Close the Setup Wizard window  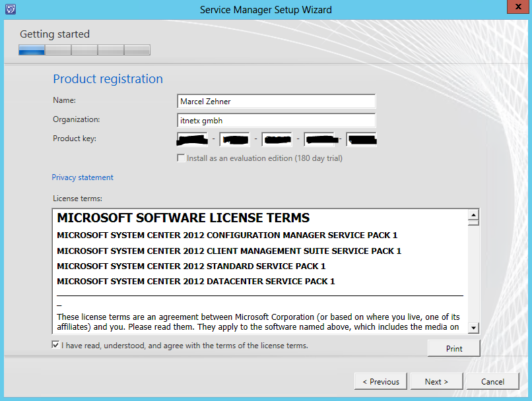516,8
